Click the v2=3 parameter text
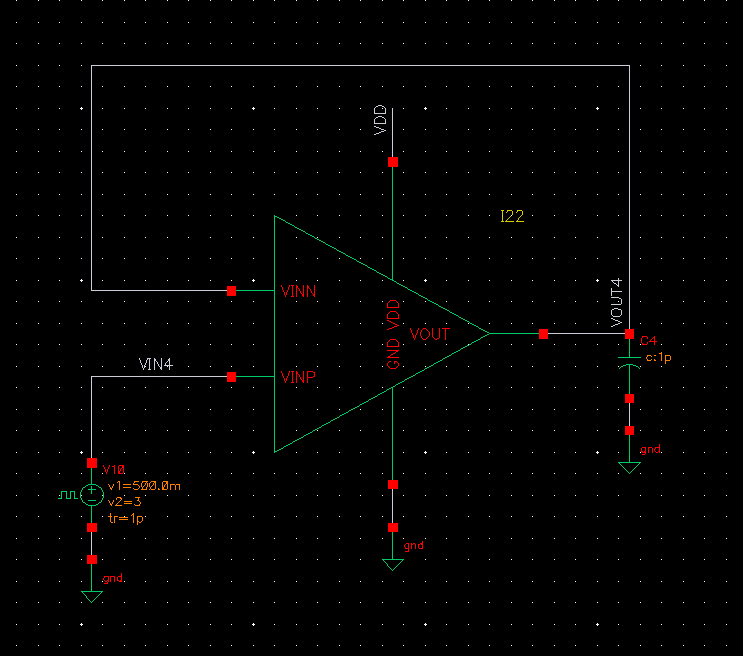 coord(125,501)
